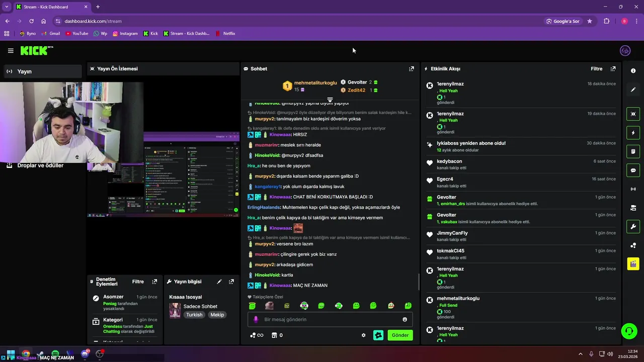Pop out the Etkinlik Akışı panel
This screenshot has height=362, width=644.
click(613, 69)
